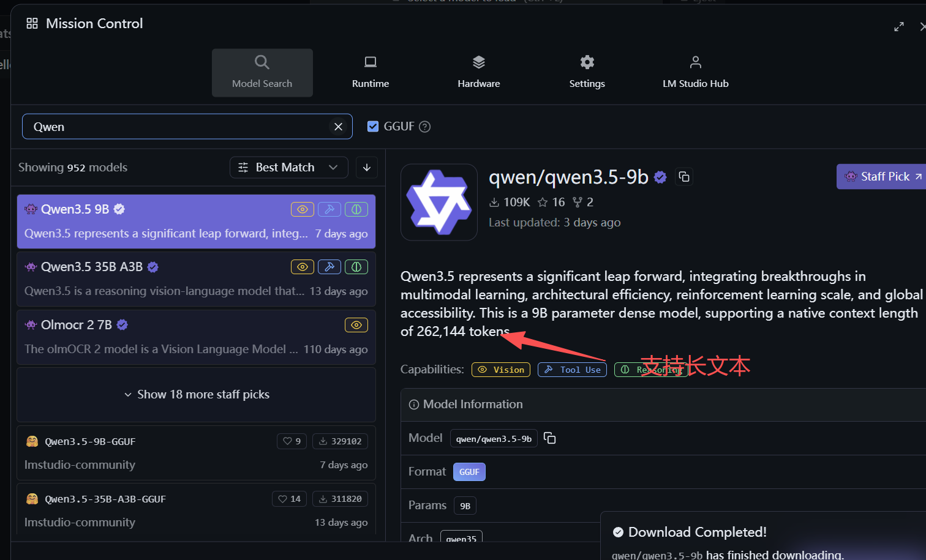Click likes count 14 on Qwen3.5-35B-A3B-GGUF
This screenshot has width=926, height=560.
coord(290,499)
